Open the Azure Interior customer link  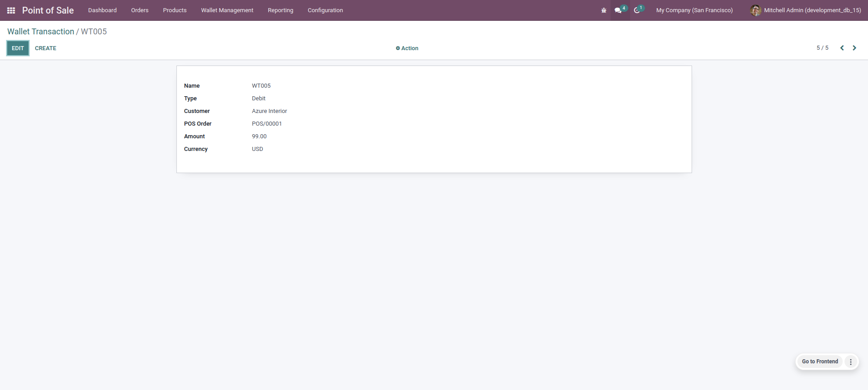(270, 111)
